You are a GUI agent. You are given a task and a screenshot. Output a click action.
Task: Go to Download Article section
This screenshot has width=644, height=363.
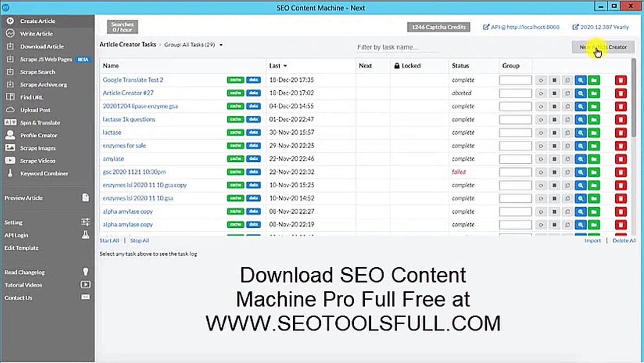pyautogui.click(x=42, y=46)
